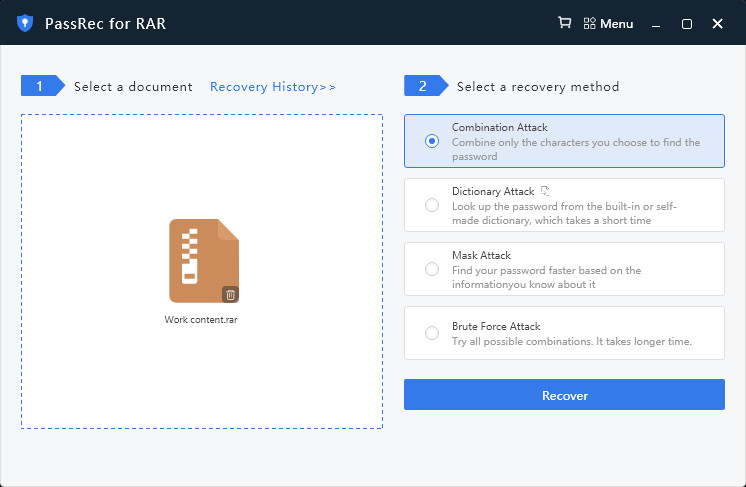Open the Menu grid icon

(x=589, y=23)
